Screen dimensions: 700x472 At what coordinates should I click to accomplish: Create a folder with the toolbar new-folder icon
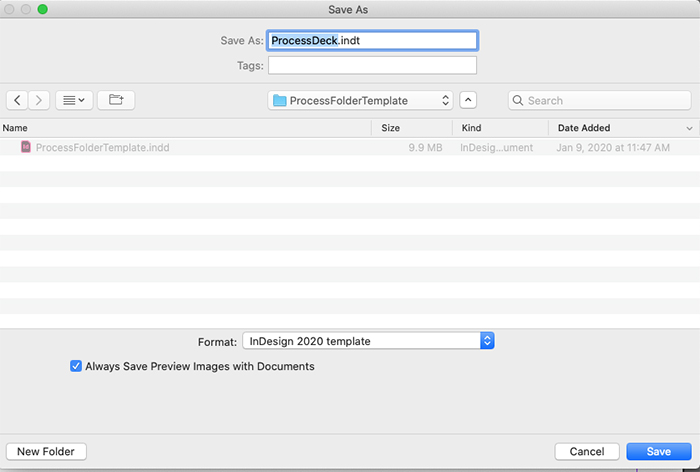click(x=116, y=100)
